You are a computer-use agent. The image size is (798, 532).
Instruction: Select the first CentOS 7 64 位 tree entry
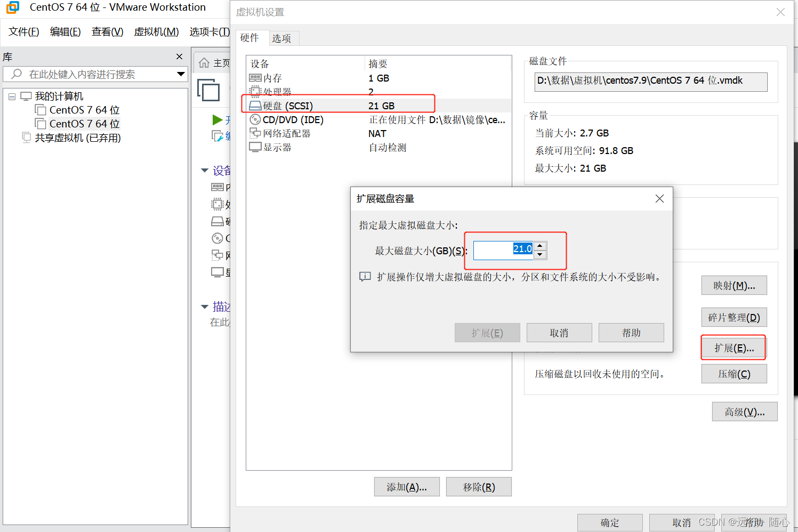[x=84, y=110]
